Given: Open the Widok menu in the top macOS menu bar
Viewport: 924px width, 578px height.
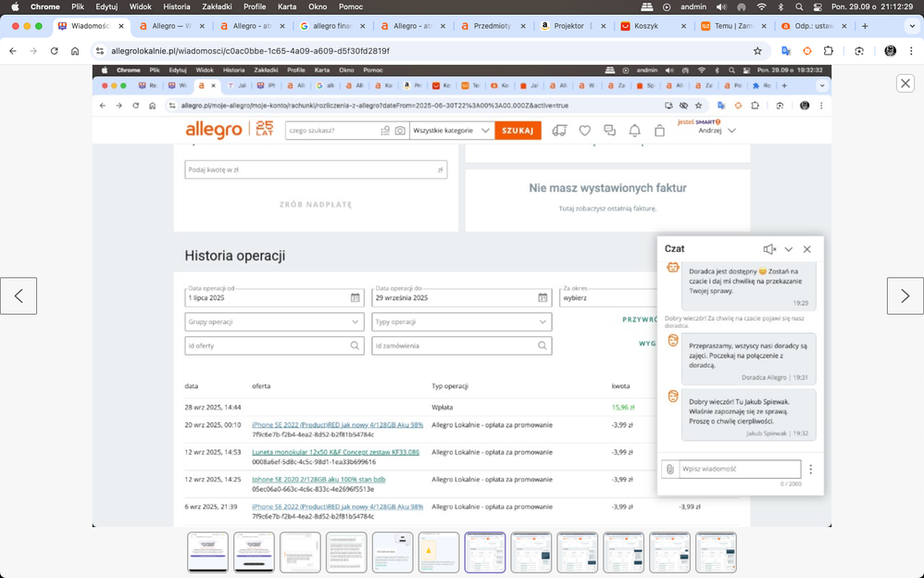Looking at the screenshot, I should coord(141,7).
